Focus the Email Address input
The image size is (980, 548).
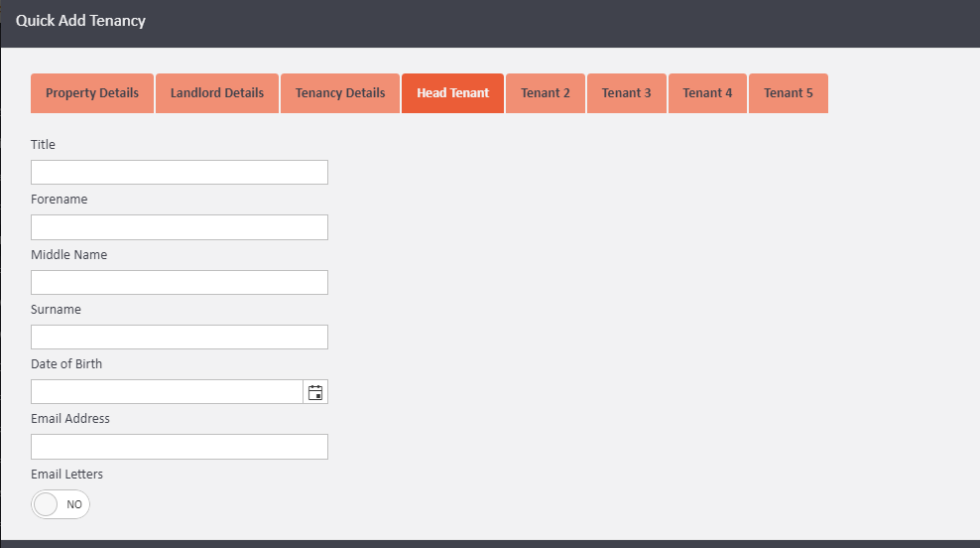179,447
